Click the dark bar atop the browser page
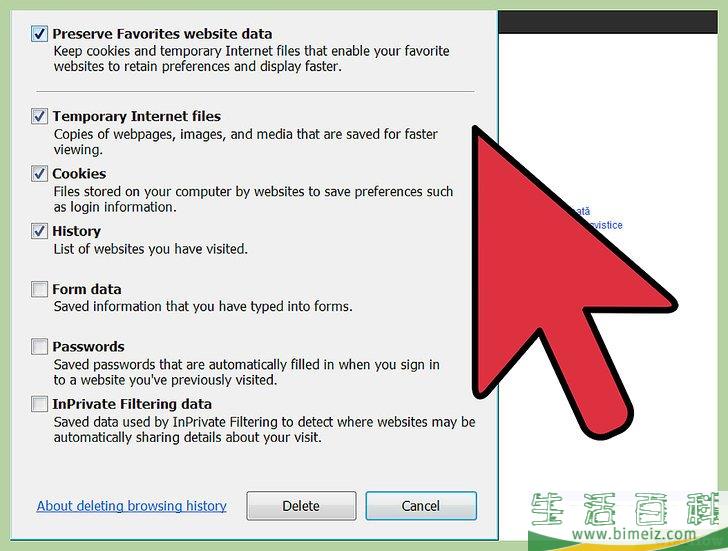The width and height of the screenshot is (728, 551). tap(608, 22)
